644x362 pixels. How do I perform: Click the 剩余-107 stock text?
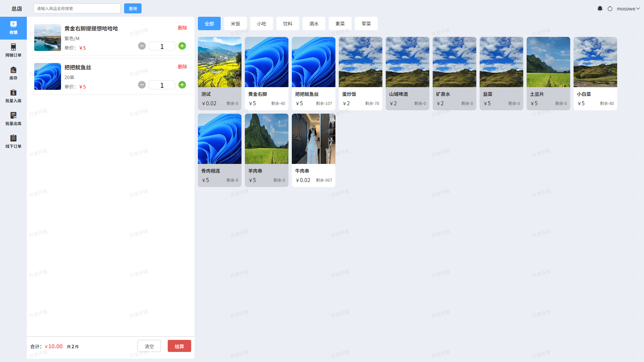pyautogui.click(x=324, y=104)
